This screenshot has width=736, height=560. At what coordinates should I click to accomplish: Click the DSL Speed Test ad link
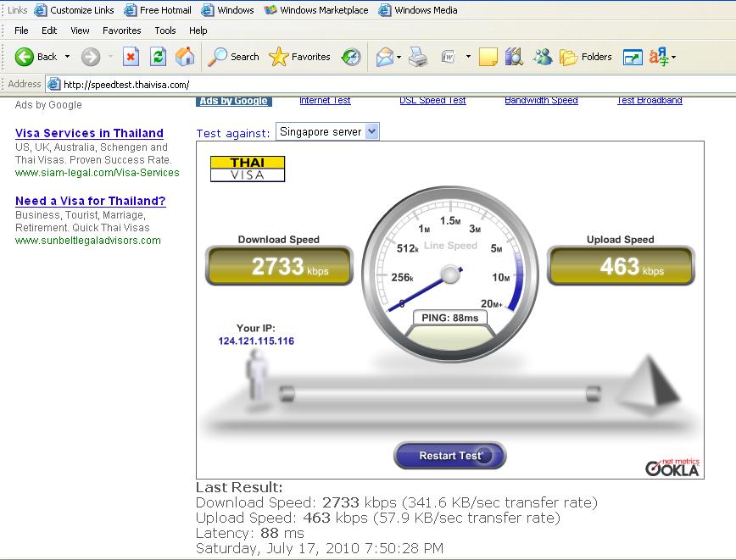tap(432, 100)
